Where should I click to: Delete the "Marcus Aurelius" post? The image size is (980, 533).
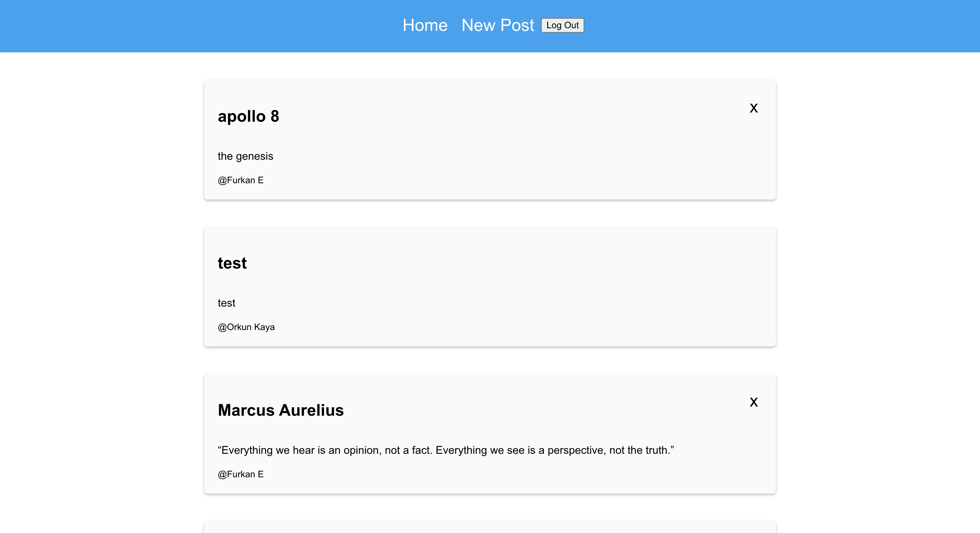pos(753,402)
